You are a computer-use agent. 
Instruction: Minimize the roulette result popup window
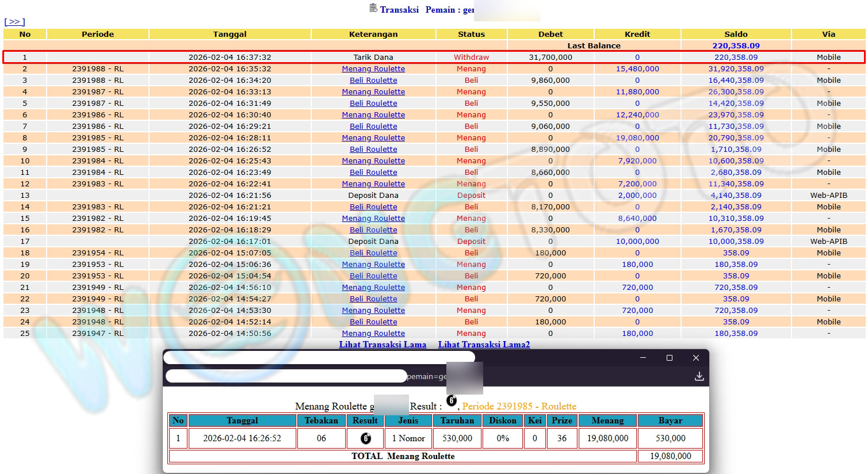tap(643, 358)
